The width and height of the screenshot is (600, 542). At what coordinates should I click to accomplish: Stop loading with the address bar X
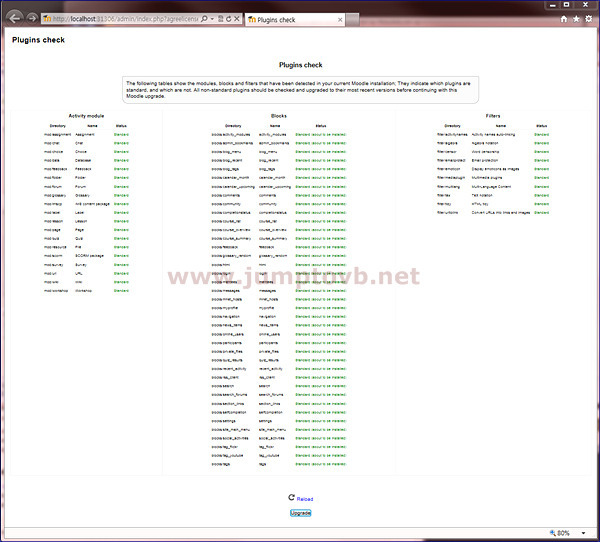(x=237, y=18)
